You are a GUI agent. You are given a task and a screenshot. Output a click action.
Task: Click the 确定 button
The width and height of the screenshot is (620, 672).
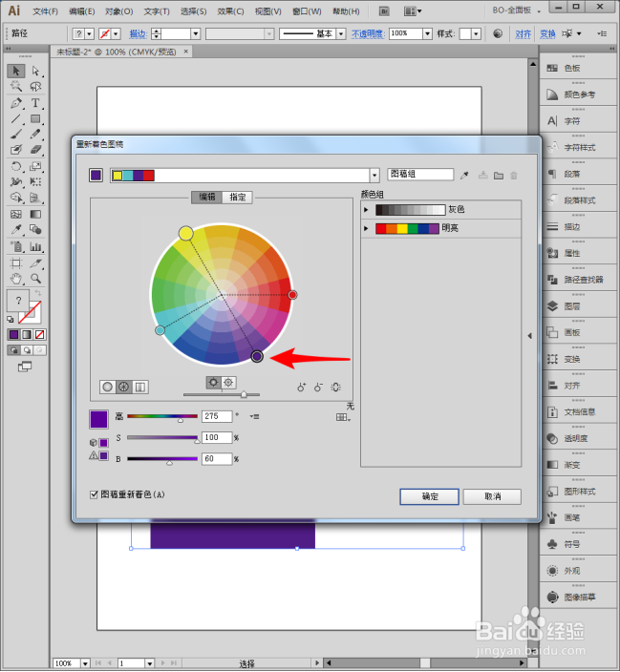(430, 496)
